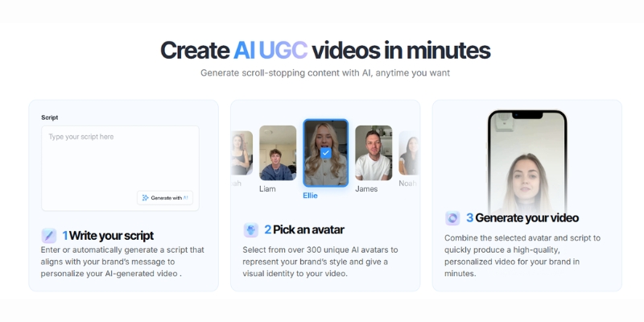This screenshot has width=644, height=322.
Task: Click the 'Script' field label
Action: [50, 118]
